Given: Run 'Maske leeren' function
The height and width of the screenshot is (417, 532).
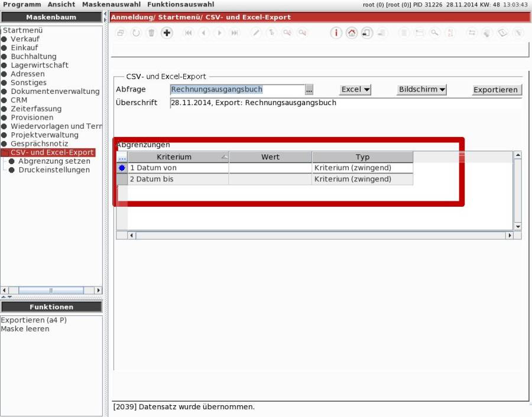Looking at the screenshot, I should point(25,329).
